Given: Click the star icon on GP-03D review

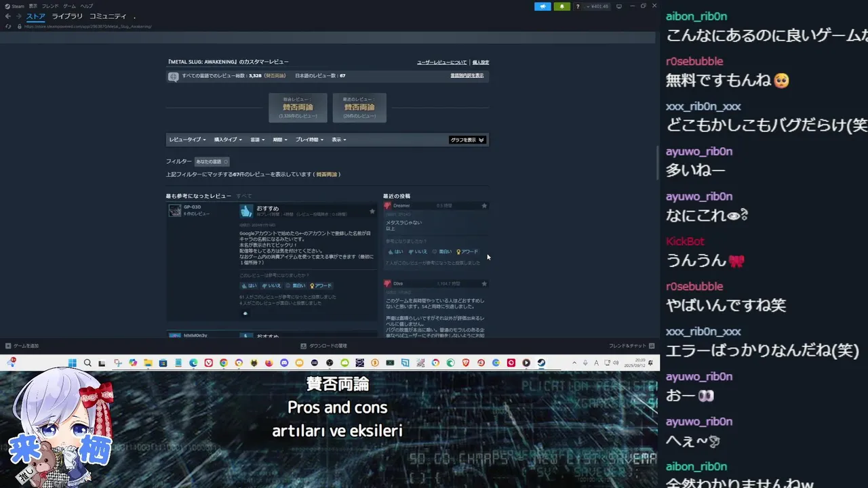Looking at the screenshot, I should click(372, 211).
